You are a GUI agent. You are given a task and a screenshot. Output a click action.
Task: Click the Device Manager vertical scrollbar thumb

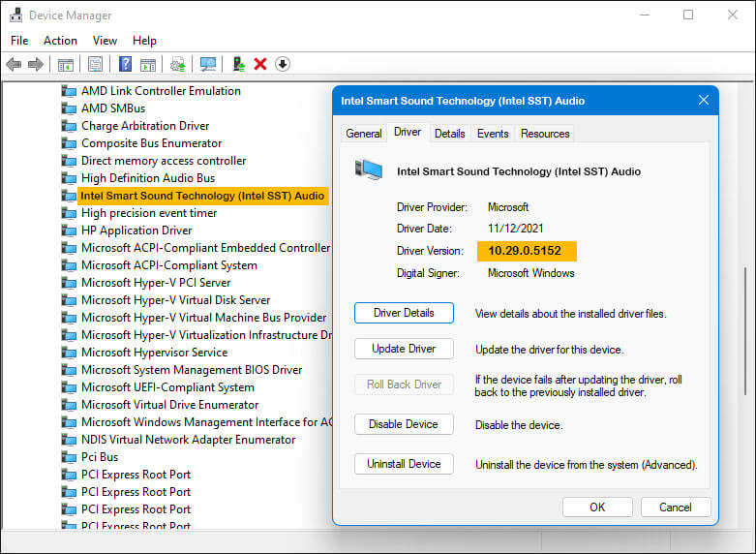coord(745,330)
